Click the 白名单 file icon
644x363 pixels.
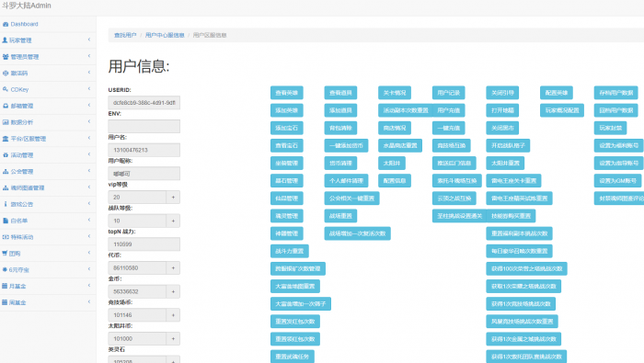point(6,221)
